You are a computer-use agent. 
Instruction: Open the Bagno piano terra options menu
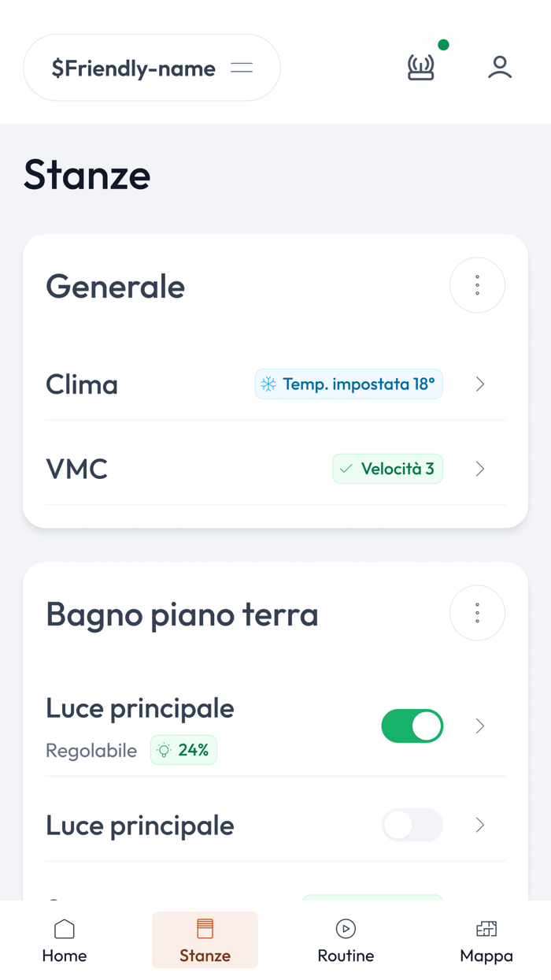tap(477, 613)
